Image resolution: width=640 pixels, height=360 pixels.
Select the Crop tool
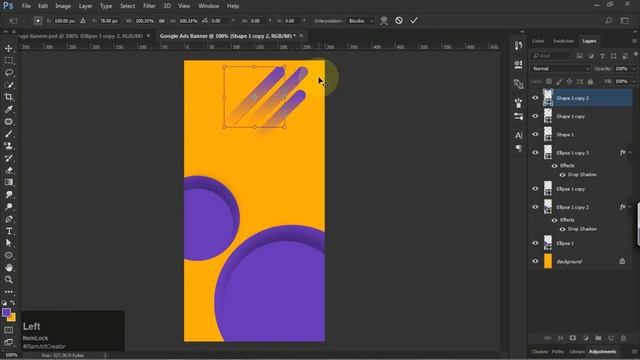click(x=9, y=97)
